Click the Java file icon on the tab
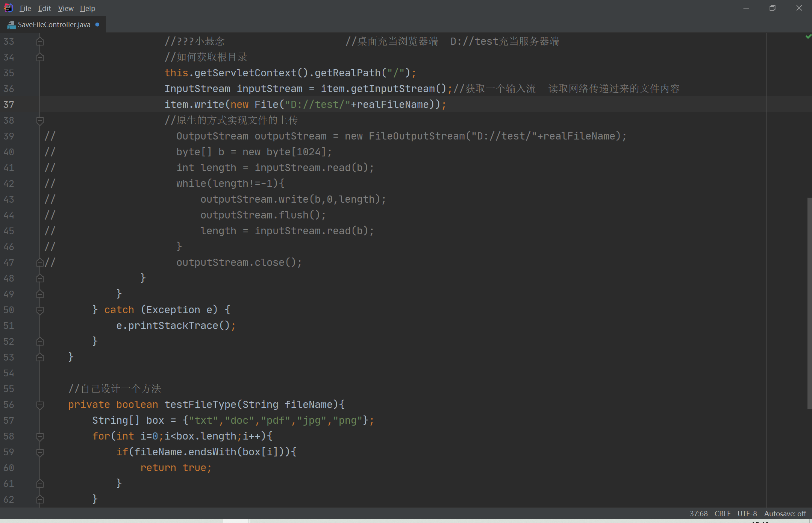The image size is (812, 523). [x=11, y=25]
